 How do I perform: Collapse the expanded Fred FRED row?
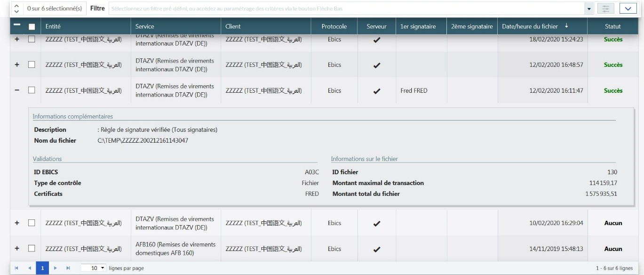[x=17, y=90]
